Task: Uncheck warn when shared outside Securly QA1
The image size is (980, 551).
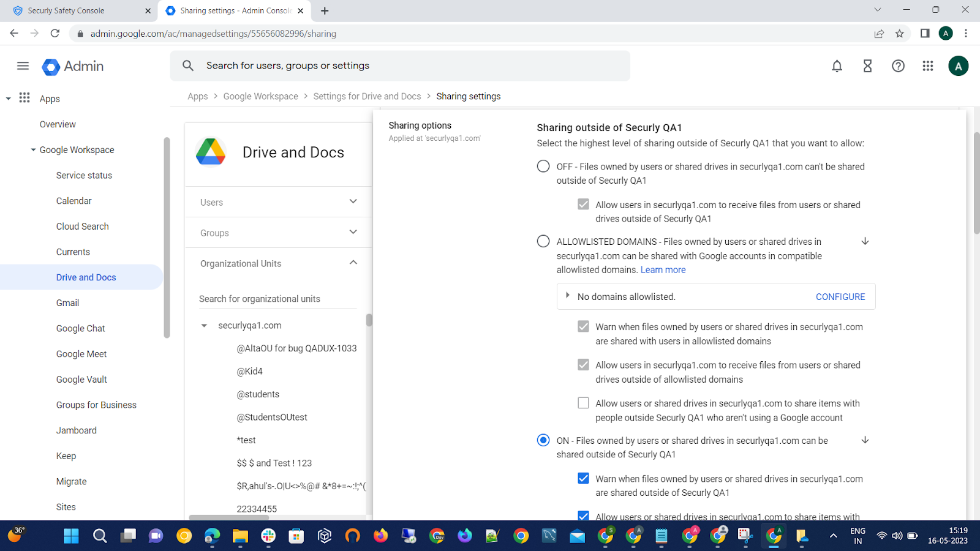Action: coord(583,478)
